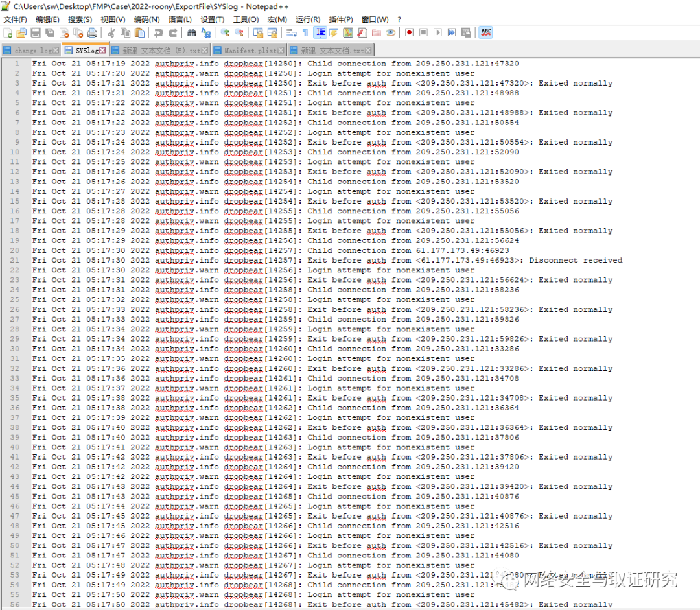Click the user defined language icon
Viewport: 700px width, 610px height.
[x=334, y=32]
